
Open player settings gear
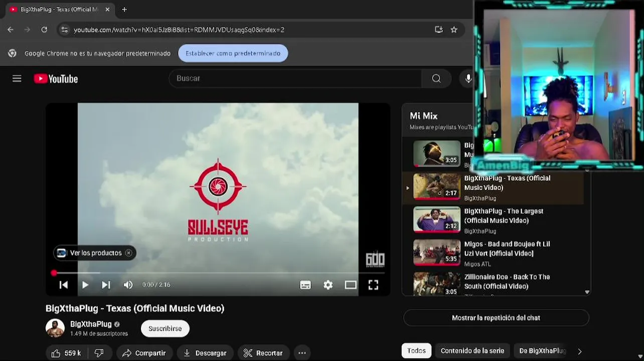(x=328, y=285)
